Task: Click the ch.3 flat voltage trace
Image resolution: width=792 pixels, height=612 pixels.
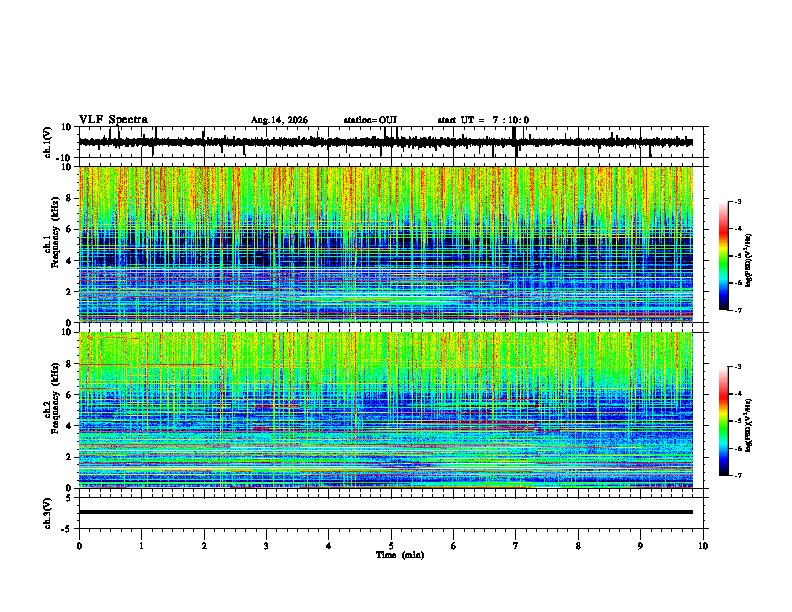Action: pos(386,512)
